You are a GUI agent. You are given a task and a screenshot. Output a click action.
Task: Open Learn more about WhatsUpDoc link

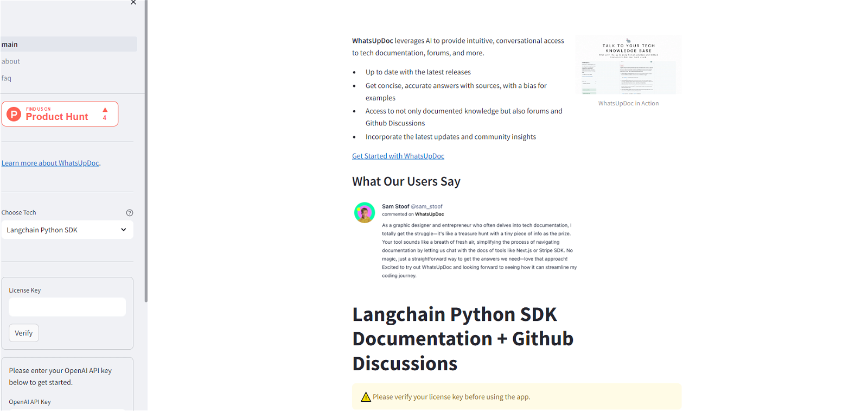(50, 163)
